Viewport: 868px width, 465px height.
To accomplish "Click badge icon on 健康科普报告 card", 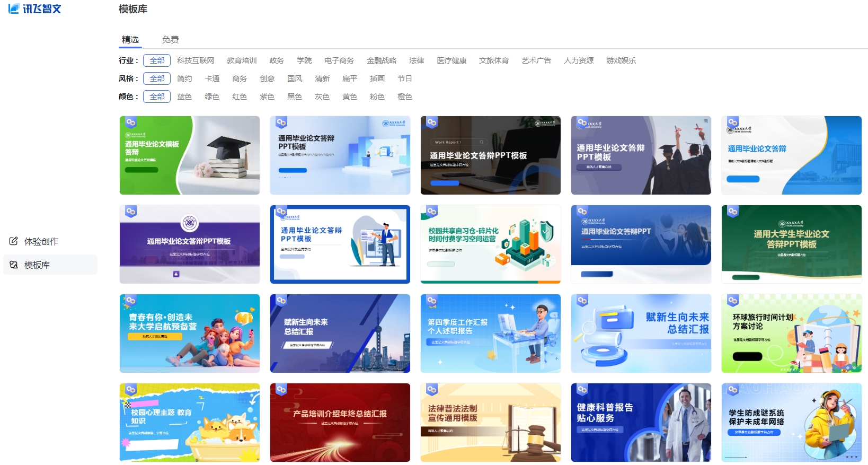I will point(582,389).
